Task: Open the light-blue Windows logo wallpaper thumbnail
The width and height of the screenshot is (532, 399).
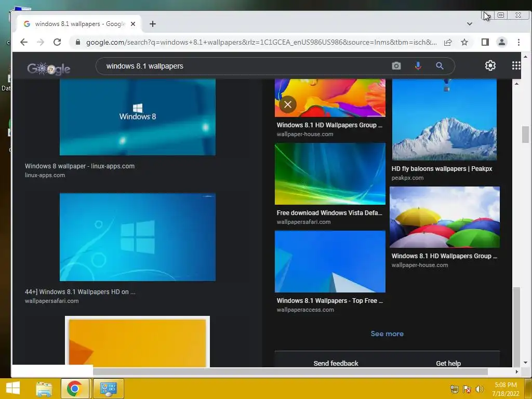Action: click(x=137, y=237)
